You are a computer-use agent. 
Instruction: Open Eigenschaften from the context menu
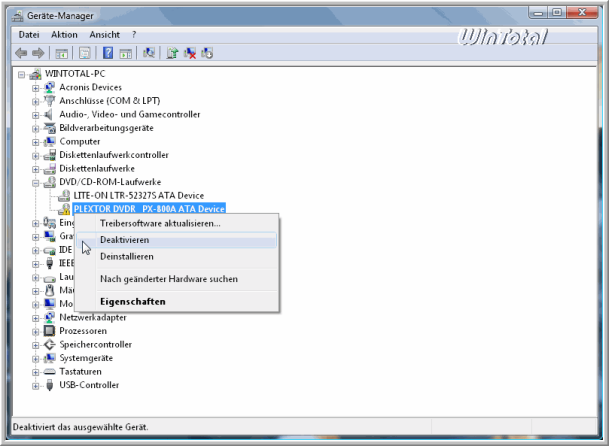click(177, 301)
